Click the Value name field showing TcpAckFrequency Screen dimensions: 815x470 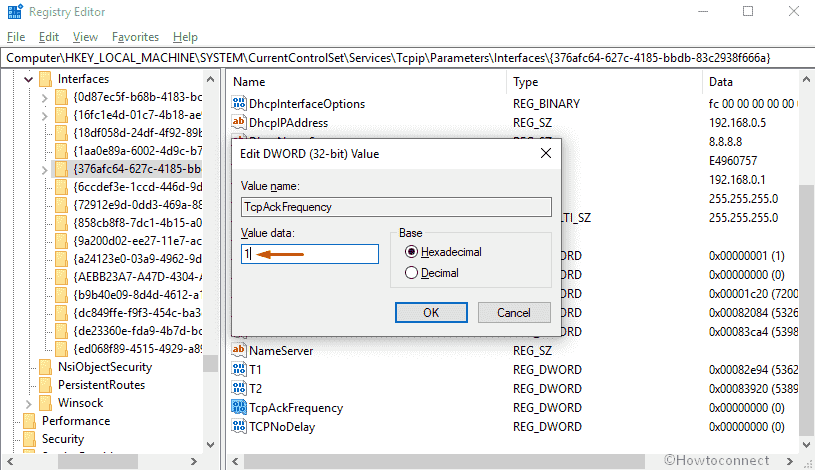(x=396, y=207)
